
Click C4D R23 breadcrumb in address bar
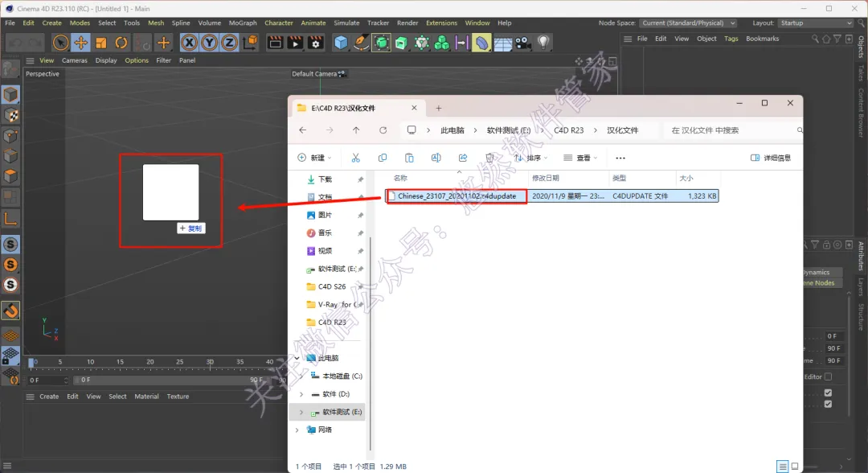click(x=568, y=130)
